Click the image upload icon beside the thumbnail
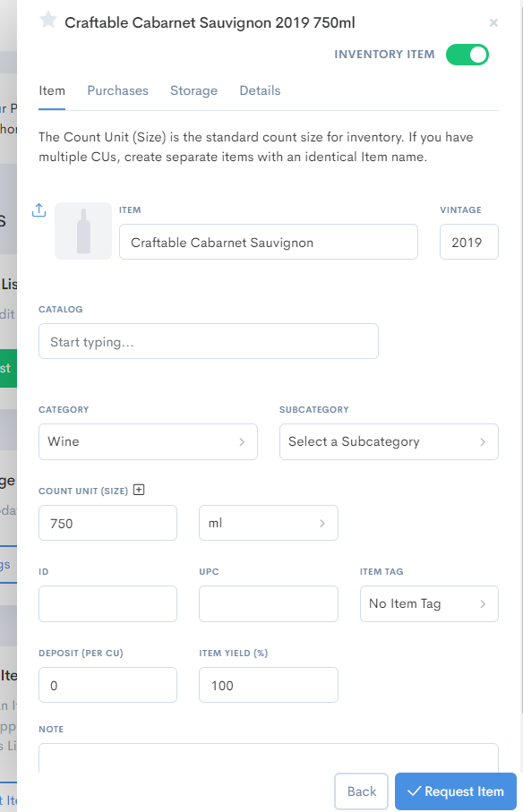Image resolution: width=523 pixels, height=812 pixels. coord(38,209)
